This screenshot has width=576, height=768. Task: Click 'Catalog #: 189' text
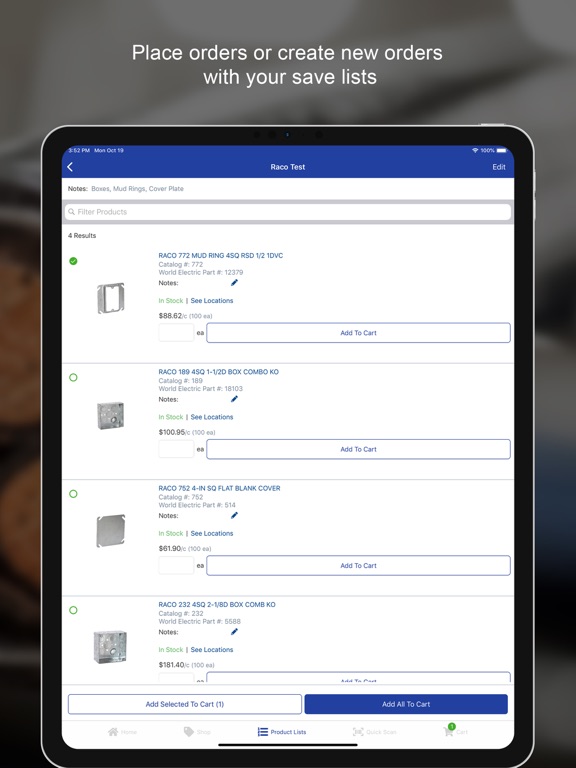(x=180, y=381)
